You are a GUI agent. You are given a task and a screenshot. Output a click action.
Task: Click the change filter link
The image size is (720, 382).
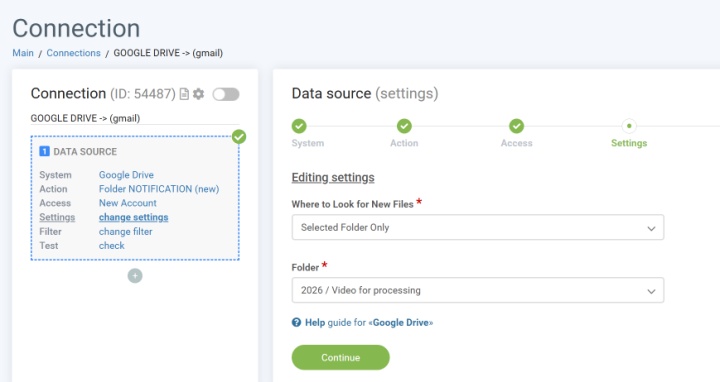coord(125,231)
